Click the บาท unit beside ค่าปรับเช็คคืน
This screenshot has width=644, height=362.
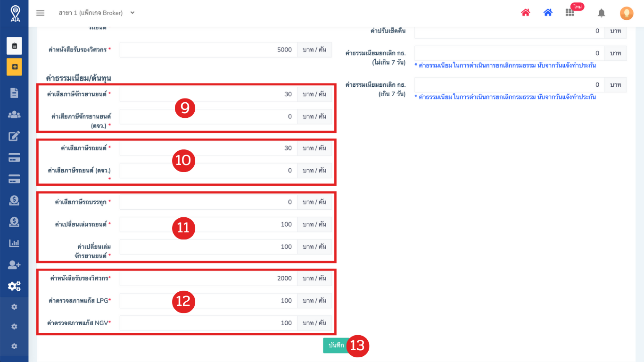tap(616, 31)
